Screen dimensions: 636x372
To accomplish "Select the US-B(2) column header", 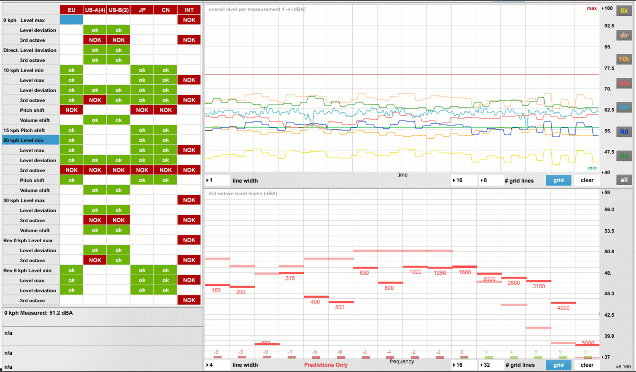I will (118, 10).
